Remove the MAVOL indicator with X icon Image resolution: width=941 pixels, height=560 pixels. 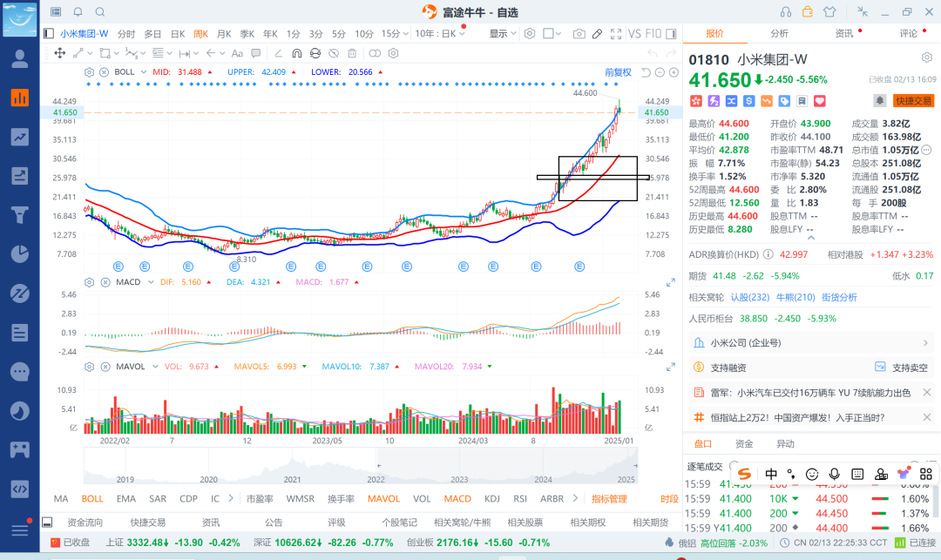(x=105, y=367)
